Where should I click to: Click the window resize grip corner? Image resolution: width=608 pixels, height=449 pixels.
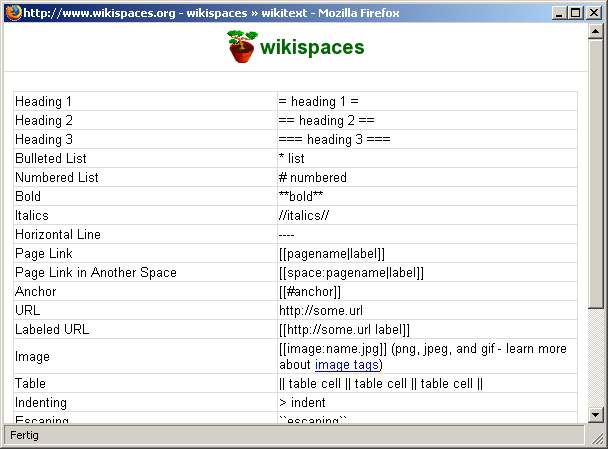coord(596,437)
